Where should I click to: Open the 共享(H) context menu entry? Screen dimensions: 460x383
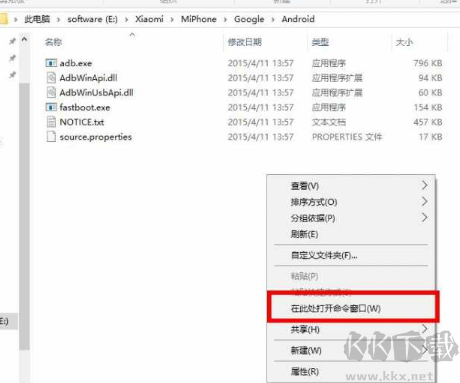[x=351, y=329]
